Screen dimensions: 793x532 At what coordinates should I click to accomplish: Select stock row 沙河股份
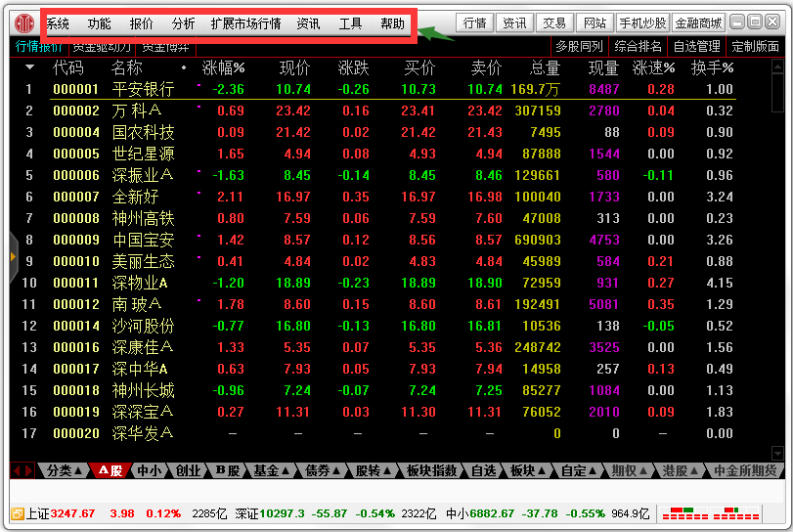coord(392,327)
